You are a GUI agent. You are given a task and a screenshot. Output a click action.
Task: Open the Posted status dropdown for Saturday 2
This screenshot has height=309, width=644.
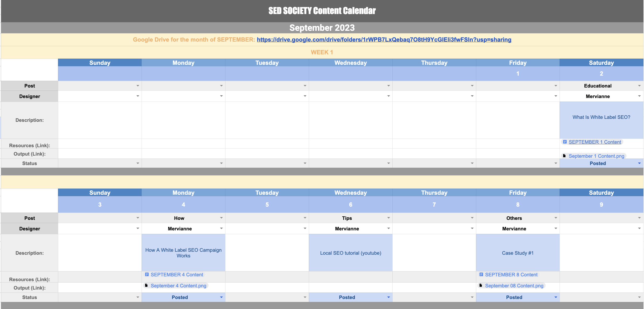pyautogui.click(x=639, y=163)
